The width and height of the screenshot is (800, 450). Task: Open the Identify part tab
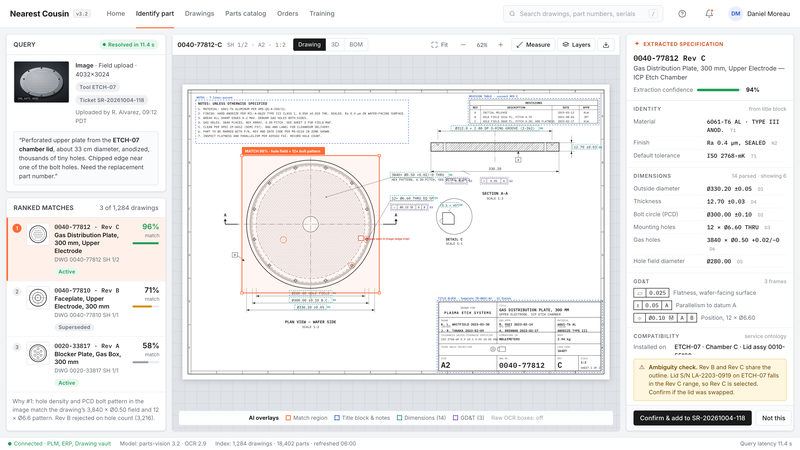(x=155, y=14)
